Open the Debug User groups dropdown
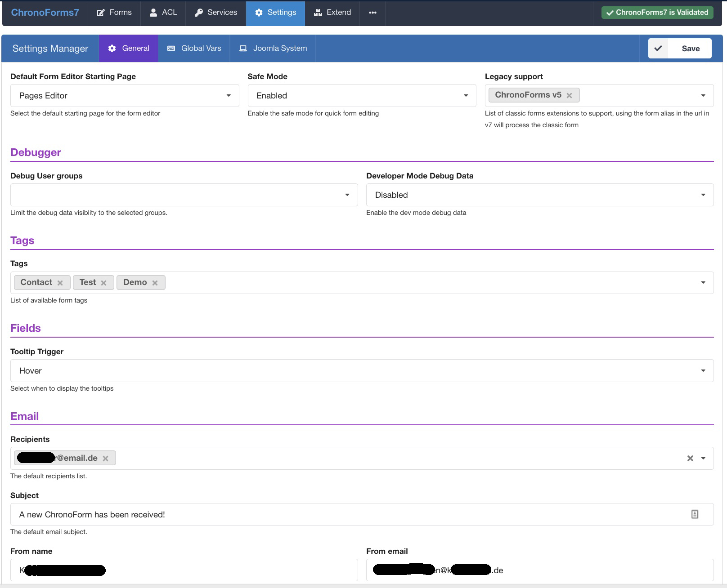The height and width of the screenshot is (588, 727). [x=184, y=195]
